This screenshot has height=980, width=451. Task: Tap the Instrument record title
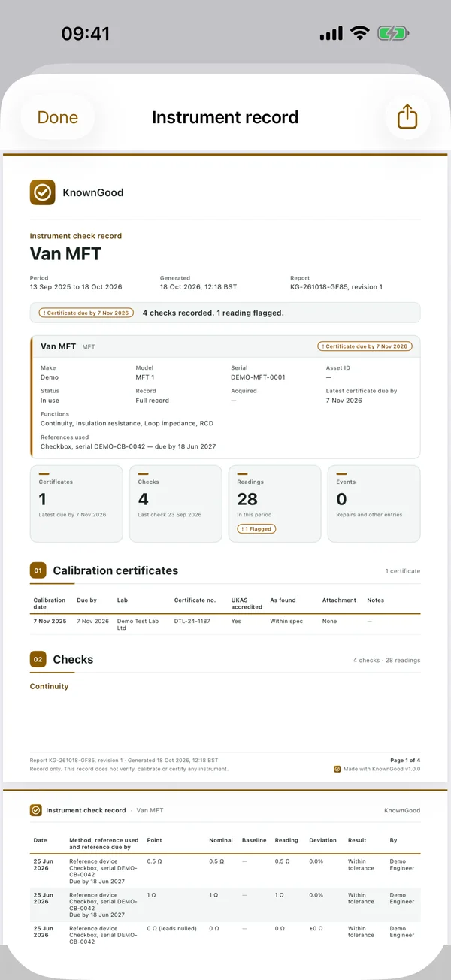point(225,117)
